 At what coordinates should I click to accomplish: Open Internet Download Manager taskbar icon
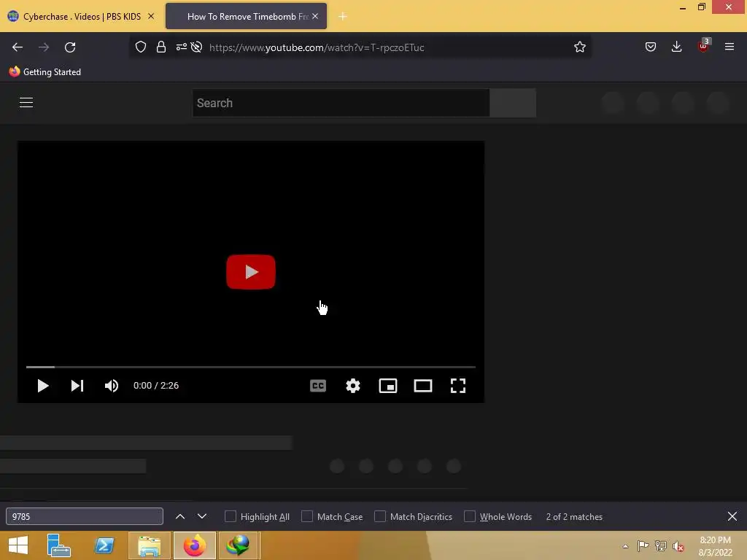coord(239,545)
